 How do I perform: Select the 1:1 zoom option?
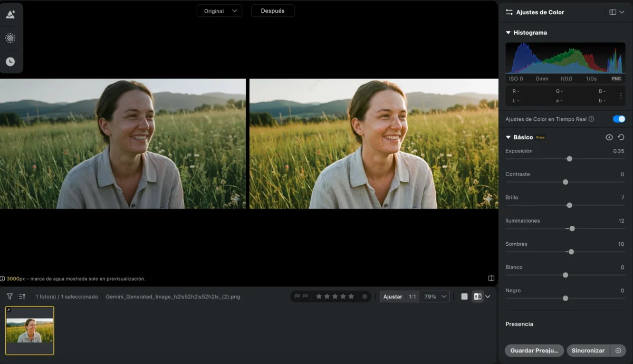coord(413,296)
